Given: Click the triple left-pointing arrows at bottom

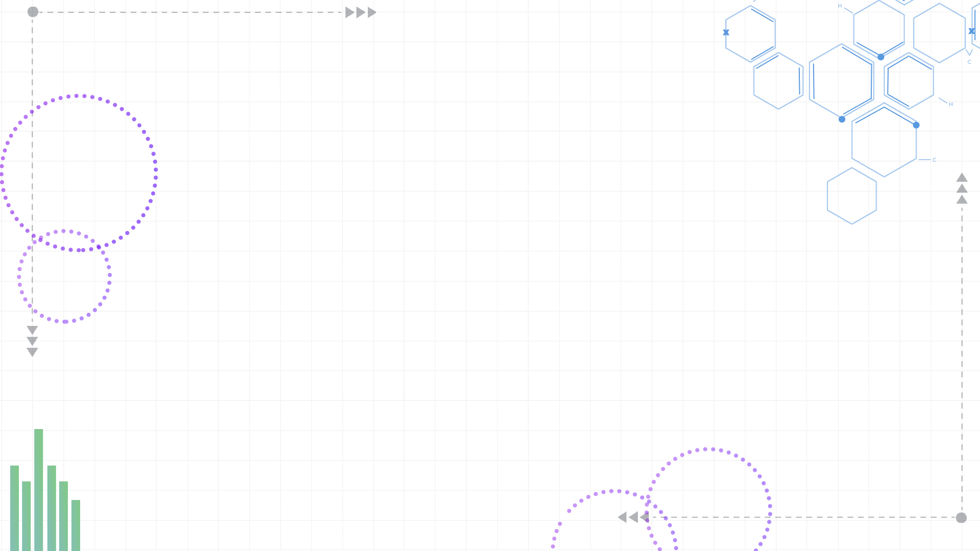Looking at the screenshot, I should [x=633, y=517].
